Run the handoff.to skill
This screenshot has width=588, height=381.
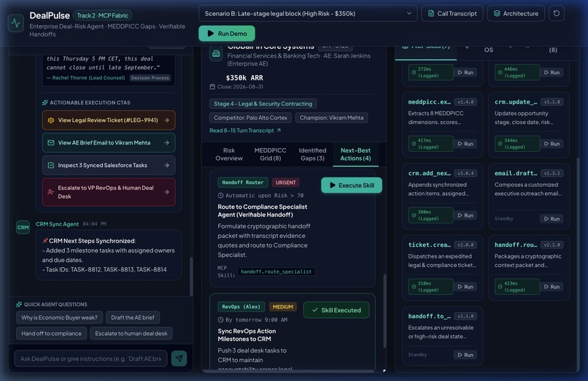465,355
